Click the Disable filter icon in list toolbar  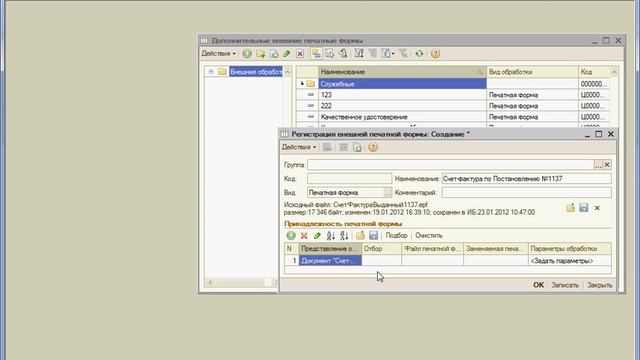tap(403, 53)
